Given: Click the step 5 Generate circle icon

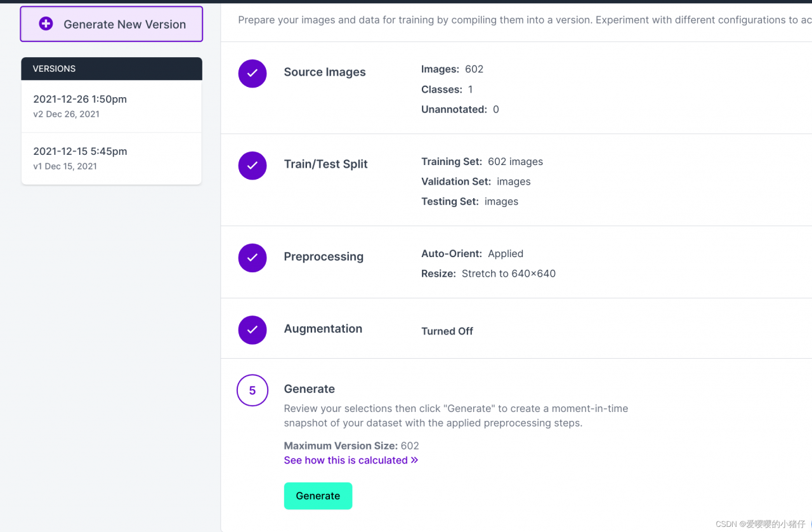Looking at the screenshot, I should [252, 390].
